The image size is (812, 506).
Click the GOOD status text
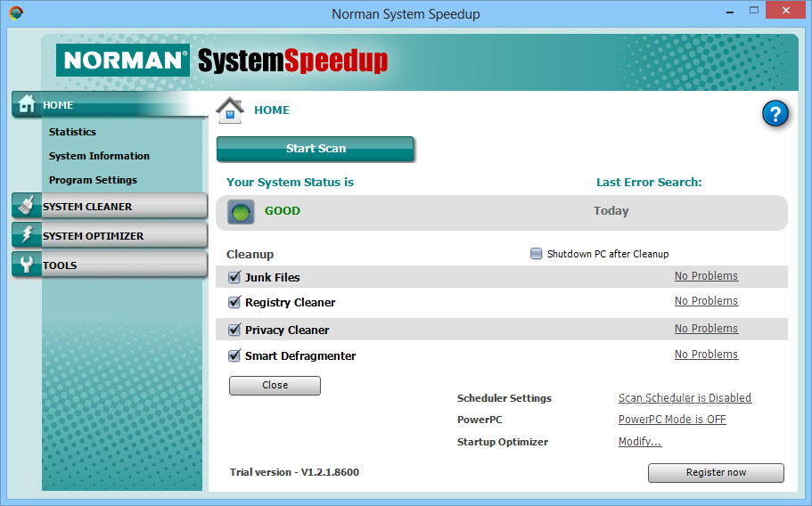pos(283,211)
